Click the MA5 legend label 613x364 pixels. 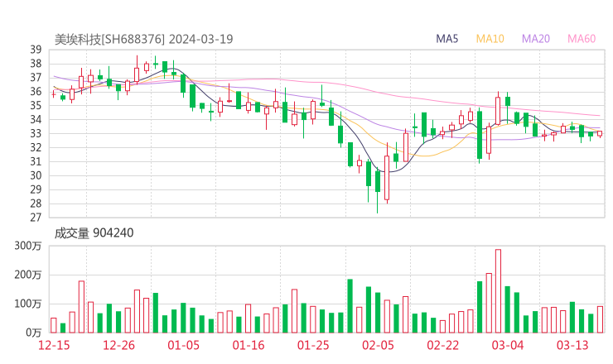(446, 39)
